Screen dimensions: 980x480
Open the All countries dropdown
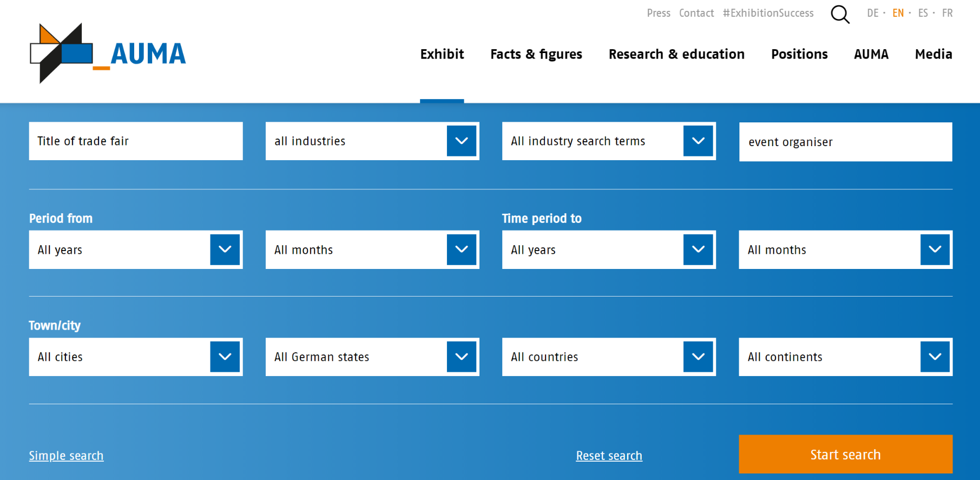pos(609,357)
